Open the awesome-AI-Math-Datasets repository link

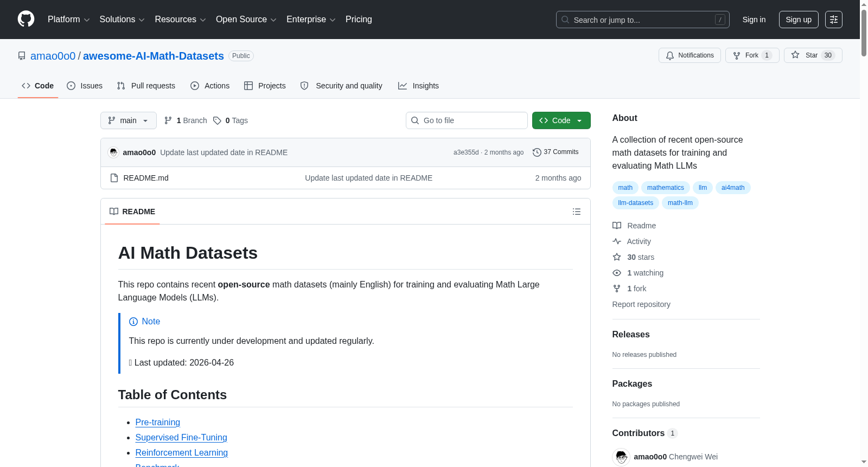pos(154,56)
